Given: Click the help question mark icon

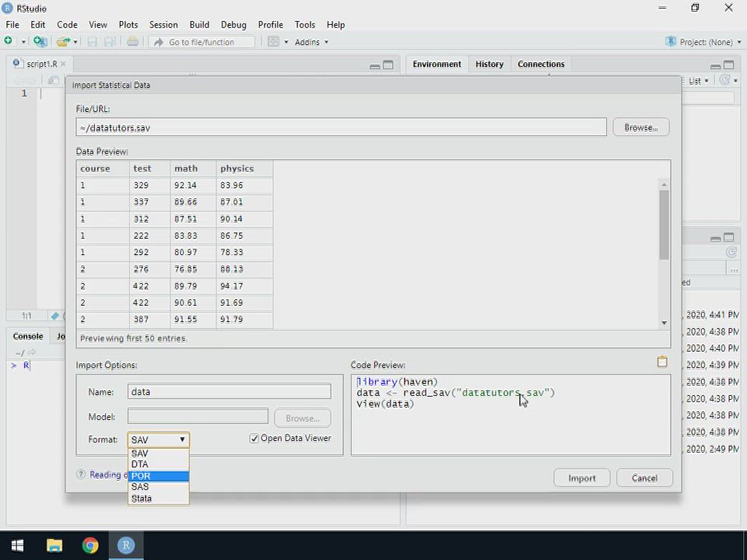Looking at the screenshot, I should [x=81, y=474].
